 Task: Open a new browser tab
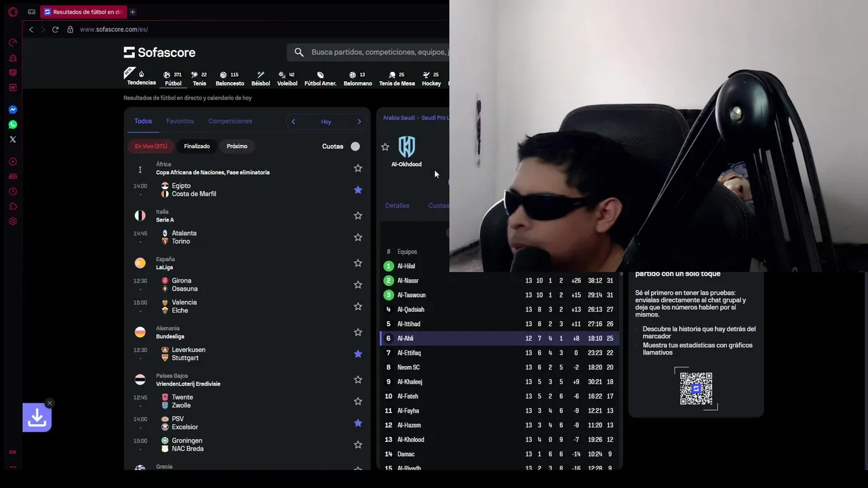point(132,12)
